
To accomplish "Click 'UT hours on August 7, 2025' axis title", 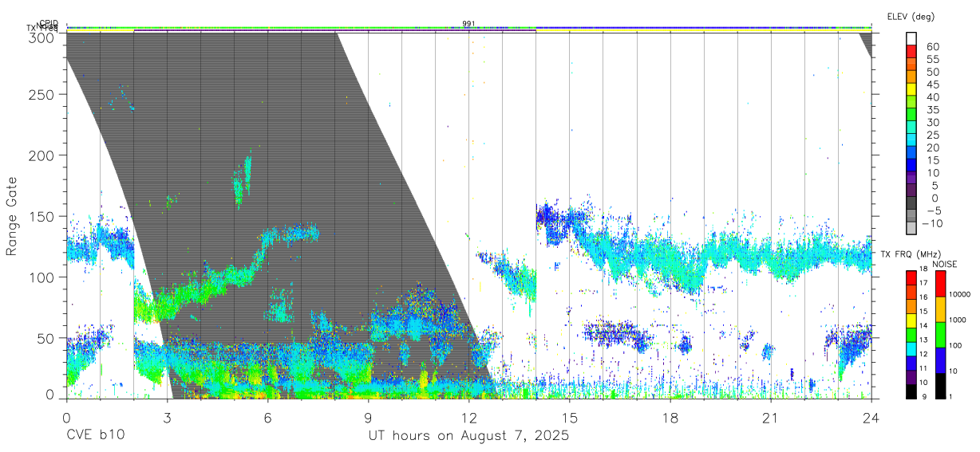I will coord(468,436).
